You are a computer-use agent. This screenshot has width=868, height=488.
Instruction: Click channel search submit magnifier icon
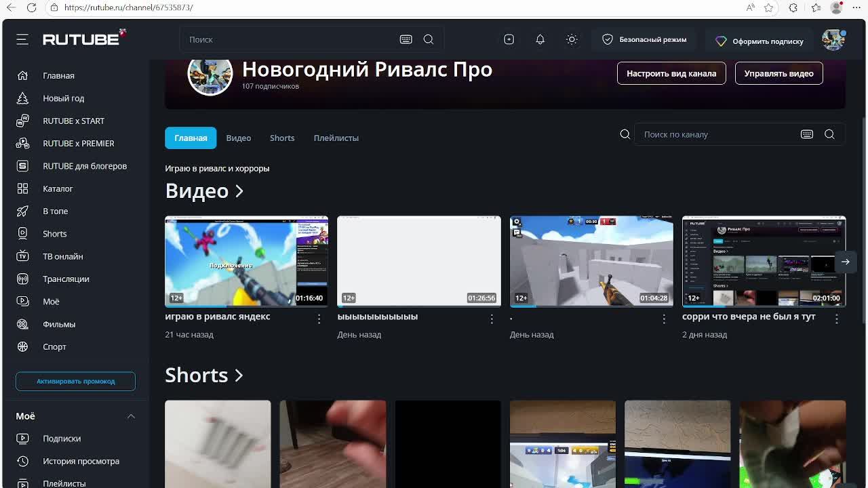coord(829,134)
